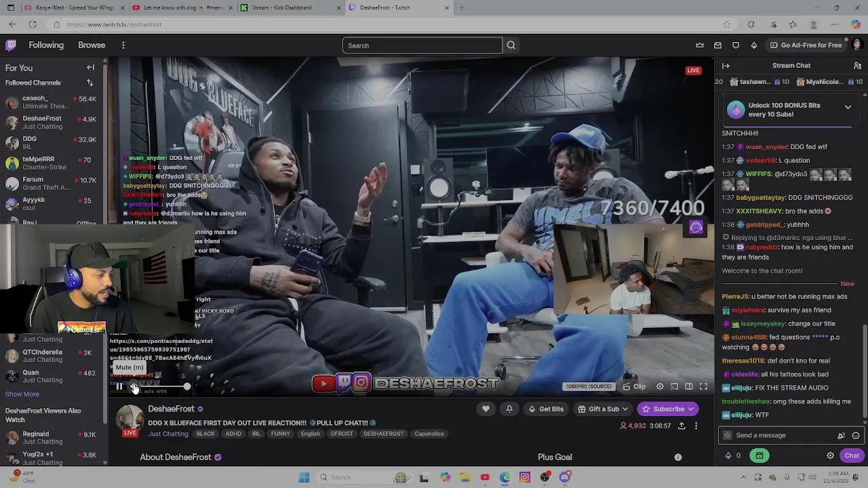This screenshot has width=868, height=488.
Task: Open notifications inbox icon
Action: (718, 45)
